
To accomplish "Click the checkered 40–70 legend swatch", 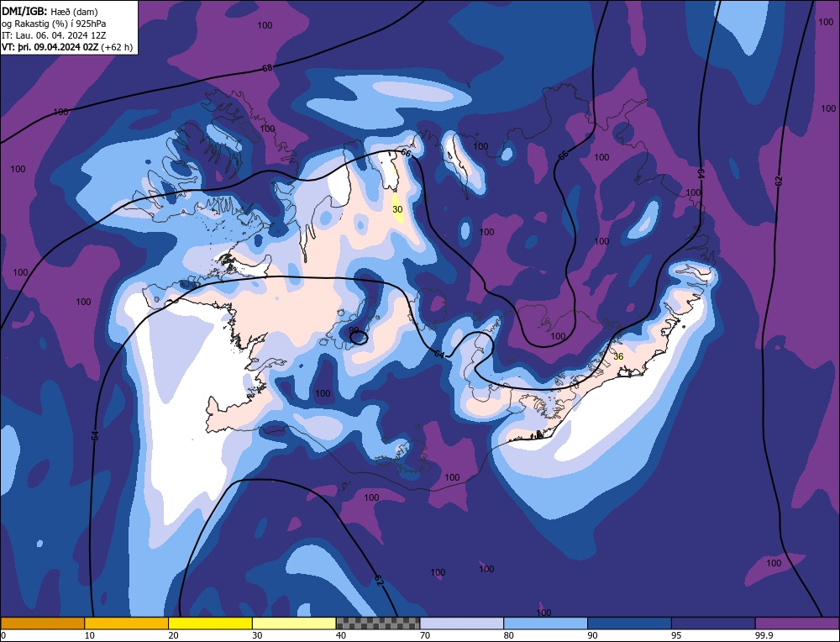I will click(x=378, y=623).
